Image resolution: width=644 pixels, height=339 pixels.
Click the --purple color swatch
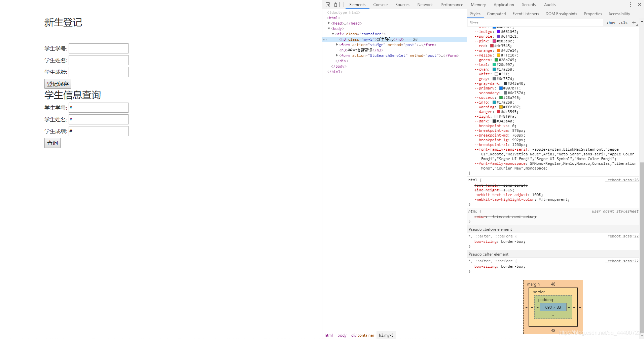coord(499,36)
